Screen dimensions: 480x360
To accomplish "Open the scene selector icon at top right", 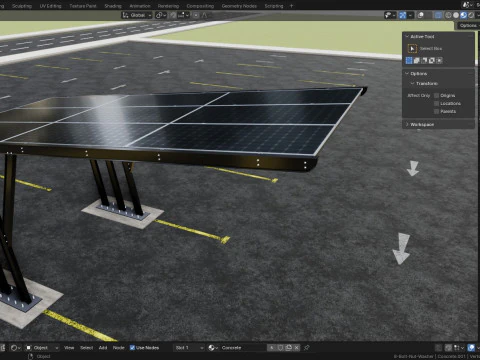I will point(467,5).
